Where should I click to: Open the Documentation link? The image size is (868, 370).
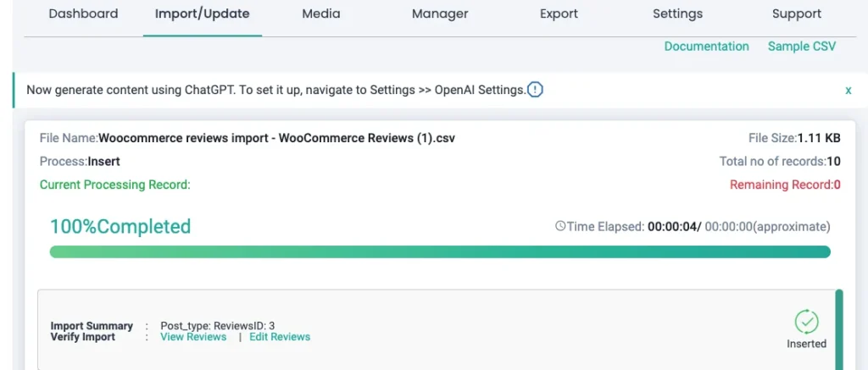click(x=706, y=47)
